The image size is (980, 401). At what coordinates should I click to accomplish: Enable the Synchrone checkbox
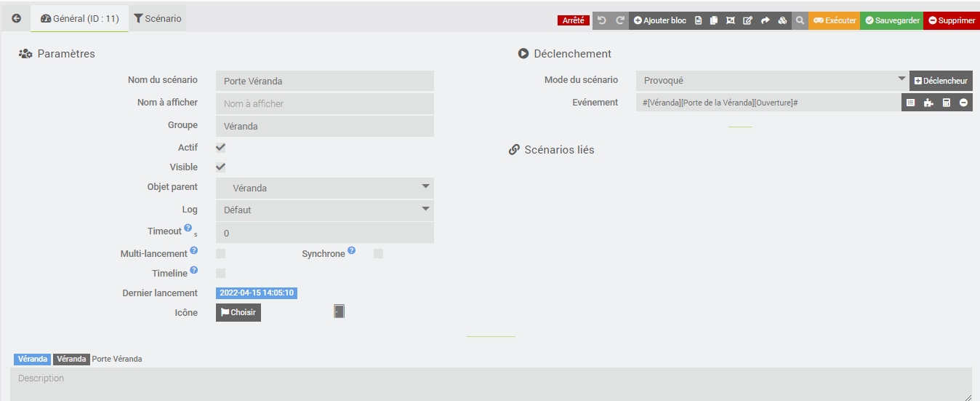(378, 254)
